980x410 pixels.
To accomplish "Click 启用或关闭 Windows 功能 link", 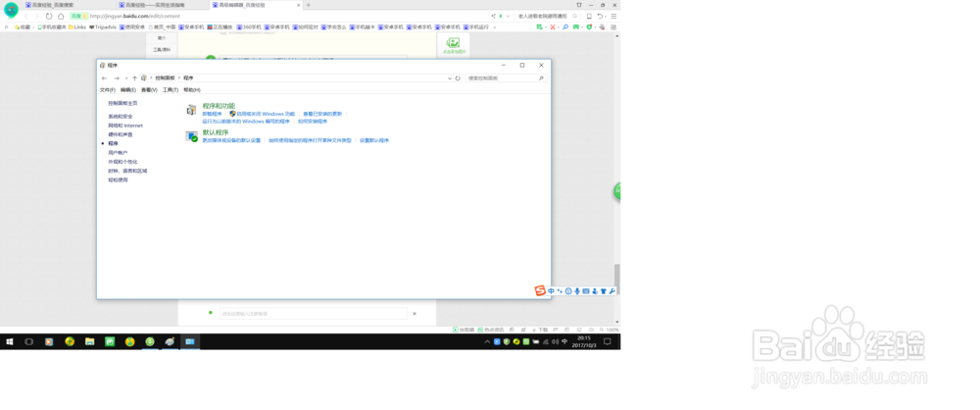I will 266,114.
